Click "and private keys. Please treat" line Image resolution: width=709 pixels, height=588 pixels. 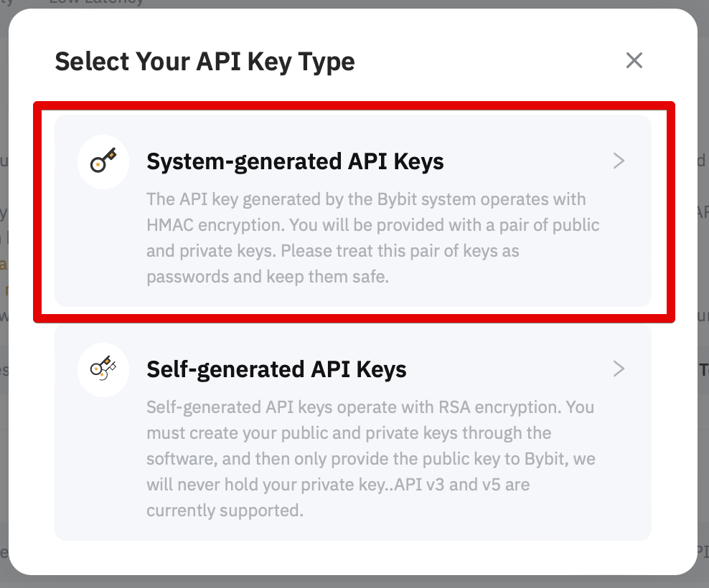263,251
